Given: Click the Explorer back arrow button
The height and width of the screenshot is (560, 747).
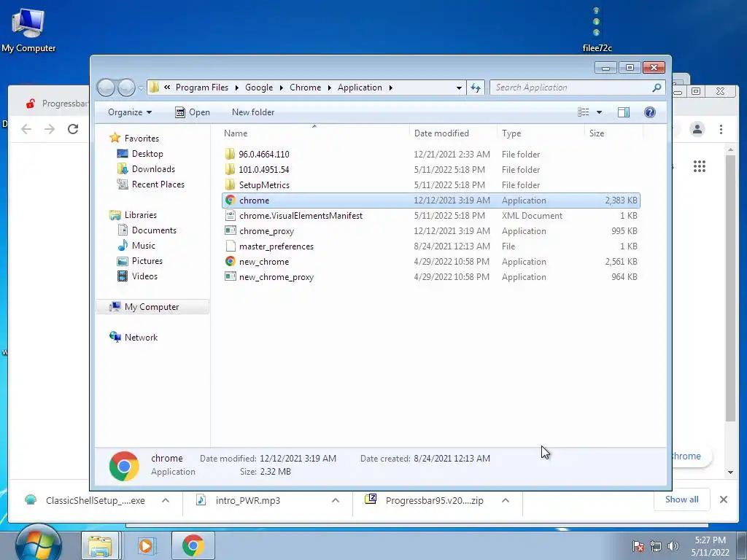Looking at the screenshot, I should 106,87.
